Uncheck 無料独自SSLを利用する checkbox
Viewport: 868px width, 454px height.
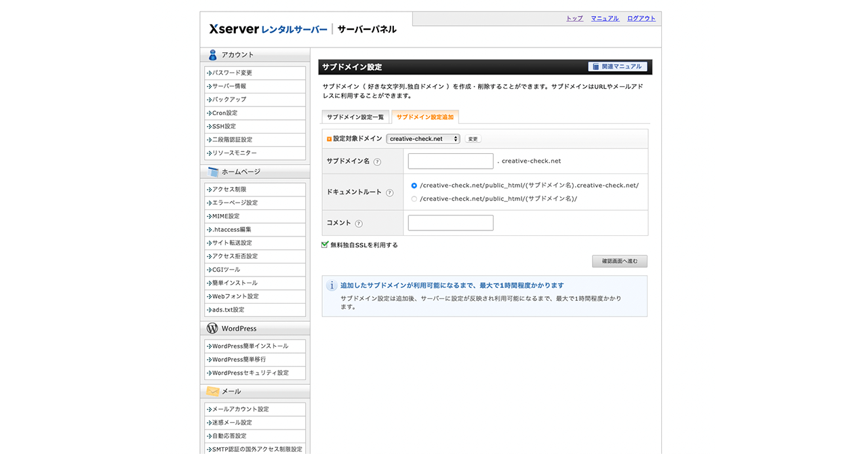tap(325, 245)
